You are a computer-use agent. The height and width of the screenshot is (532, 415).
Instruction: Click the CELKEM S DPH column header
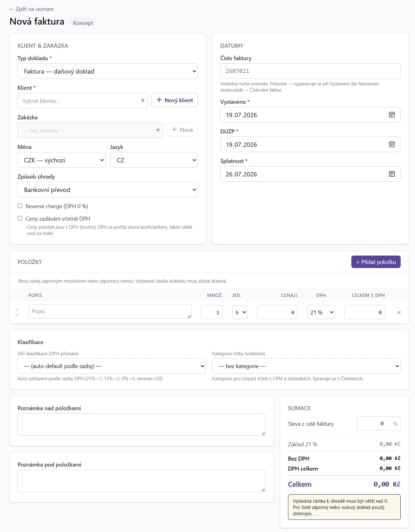(368, 295)
